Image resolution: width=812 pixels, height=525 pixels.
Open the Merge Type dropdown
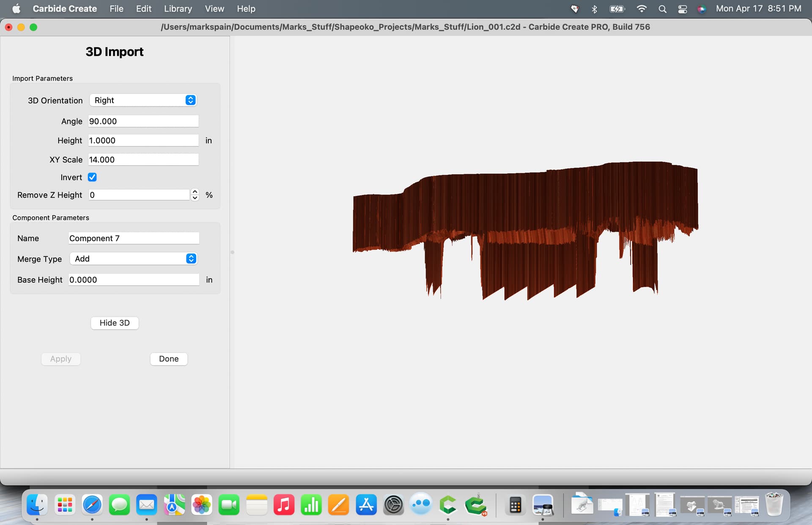click(x=134, y=258)
